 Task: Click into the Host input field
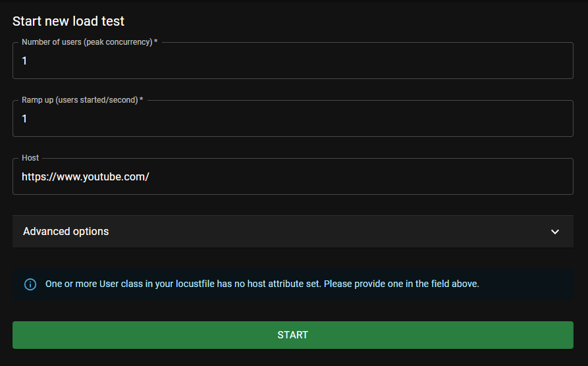click(x=292, y=176)
